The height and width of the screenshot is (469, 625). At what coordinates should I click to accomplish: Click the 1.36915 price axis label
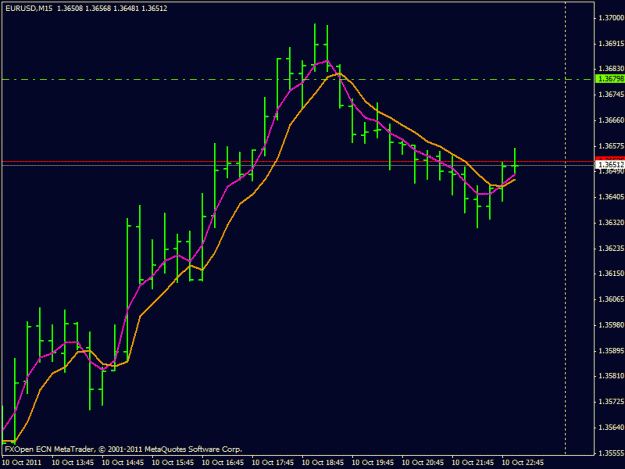pyautogui.click(x=611, y=43)
